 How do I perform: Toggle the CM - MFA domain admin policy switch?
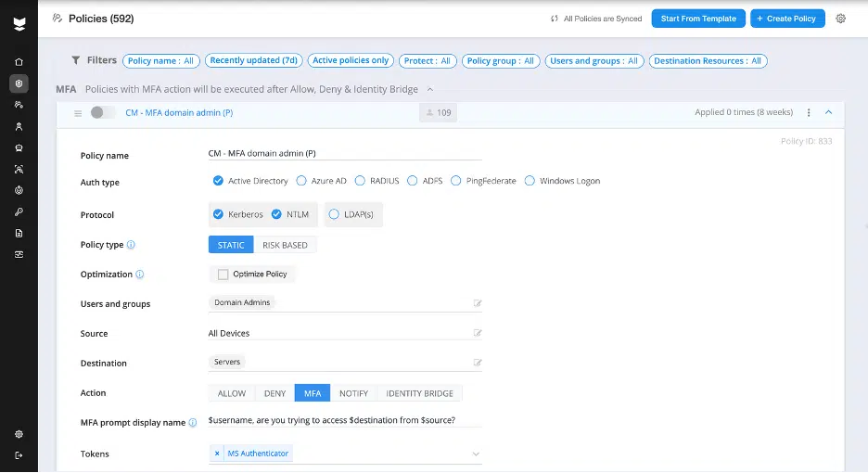point(102,112)
